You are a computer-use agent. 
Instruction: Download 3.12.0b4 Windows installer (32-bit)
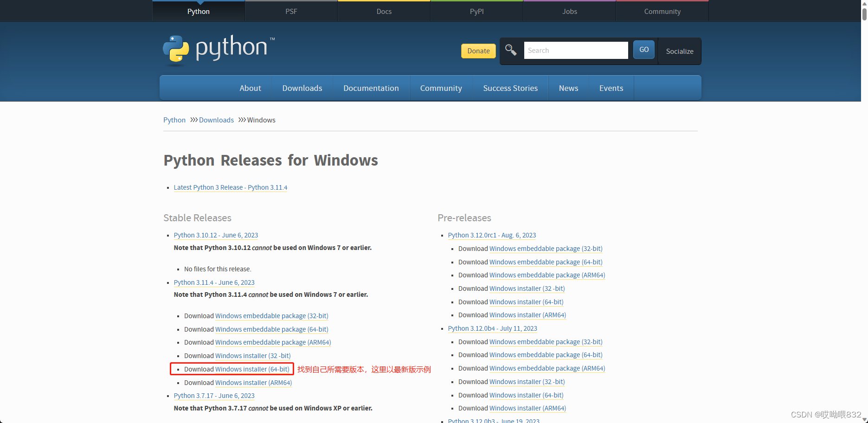(x=527, y=382)
